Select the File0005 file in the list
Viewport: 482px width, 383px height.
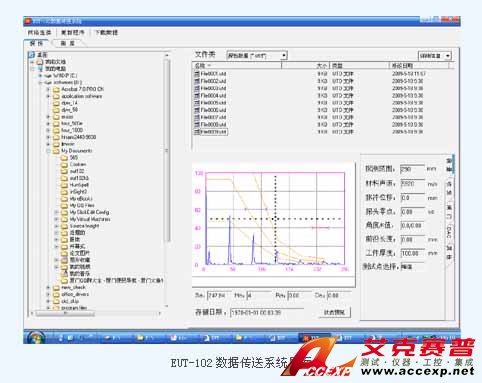(213, 103)
